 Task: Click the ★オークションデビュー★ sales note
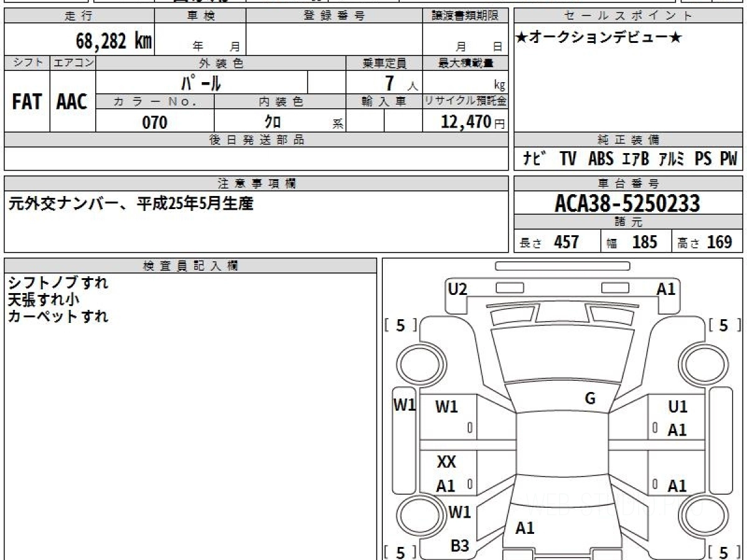(599, 38)
